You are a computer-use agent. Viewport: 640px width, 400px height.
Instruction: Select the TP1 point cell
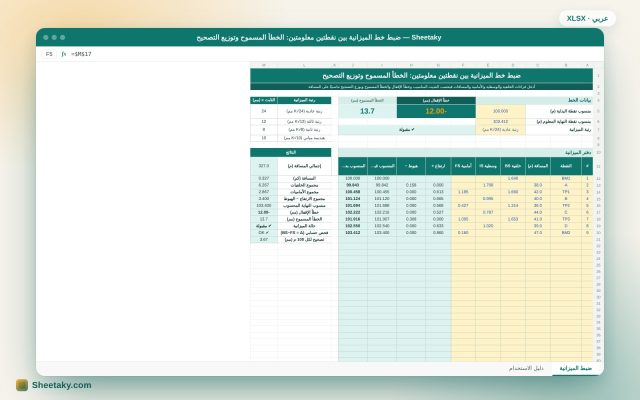[x=566, y=192]
